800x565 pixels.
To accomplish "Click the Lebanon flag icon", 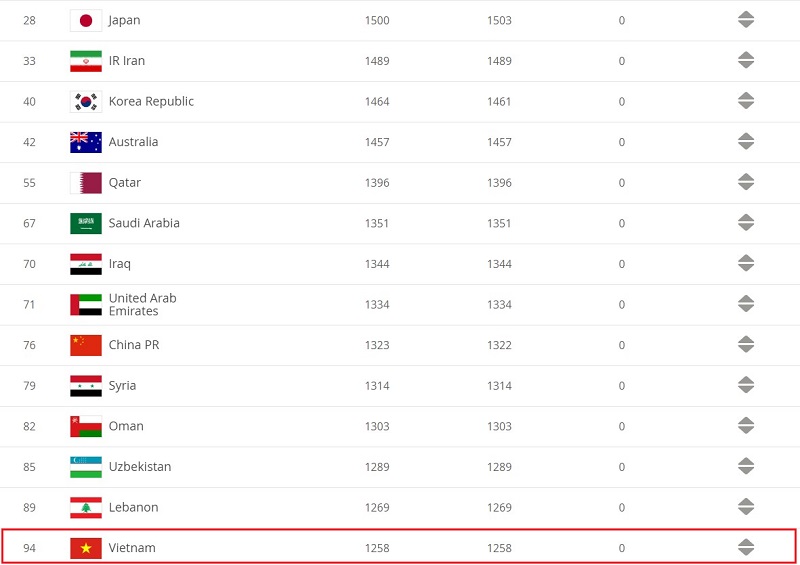I will 86,507.
